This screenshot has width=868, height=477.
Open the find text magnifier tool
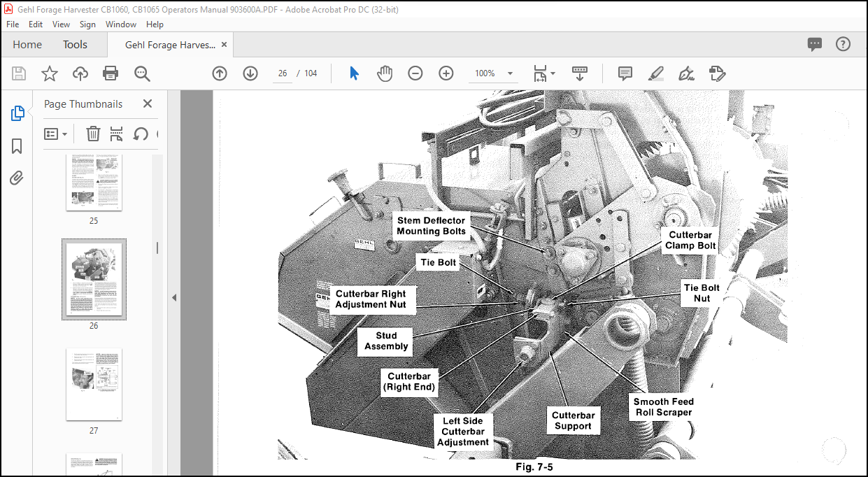coord(143,73)
